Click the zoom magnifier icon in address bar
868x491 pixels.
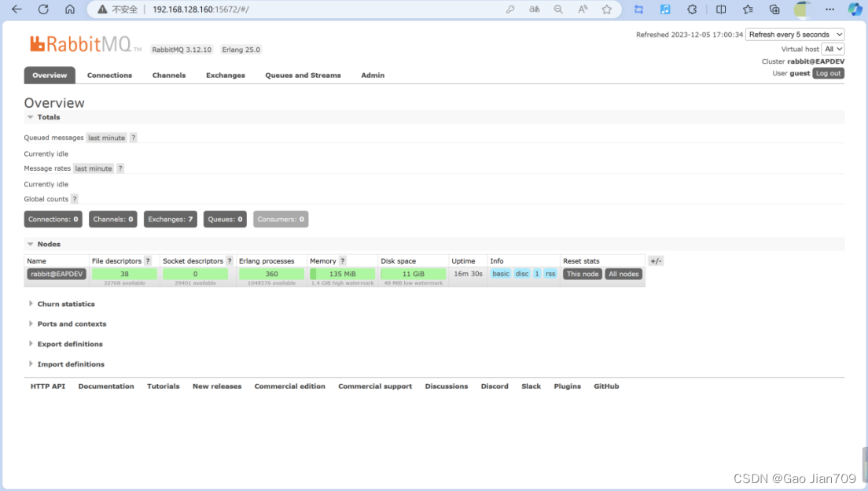[x=558, y=9]
